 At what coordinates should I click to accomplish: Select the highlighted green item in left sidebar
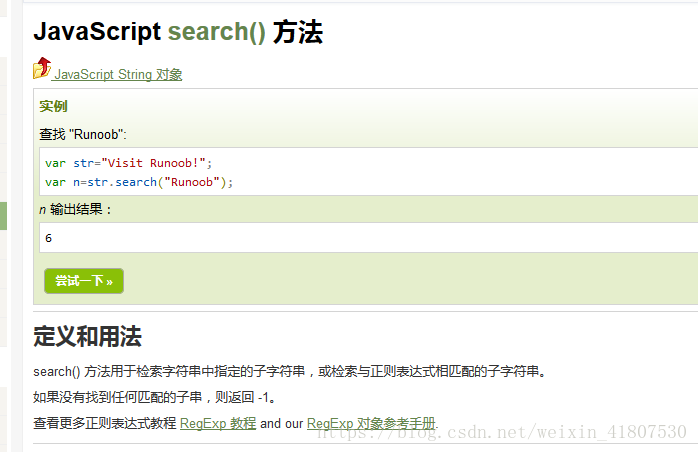tap(3, 216)
